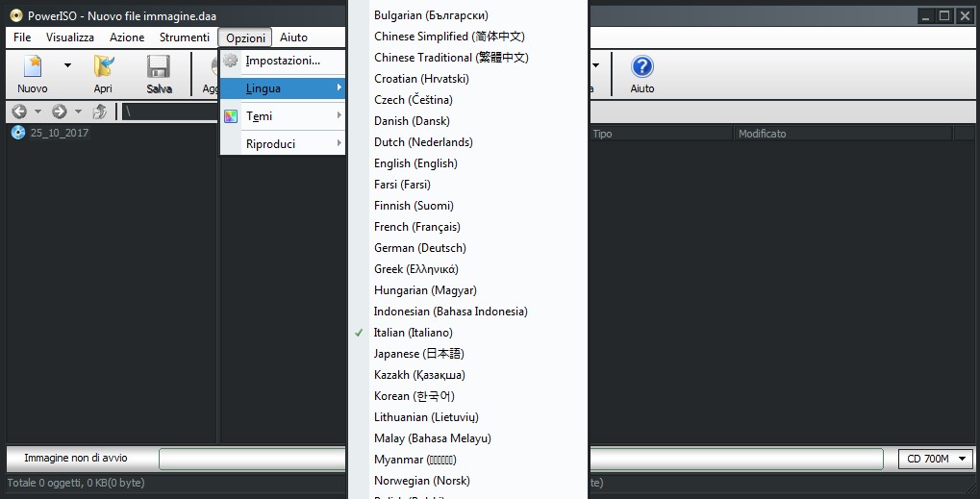This screenshot has width=980, height=499.
Task: Choose Hungarian (Magyar) language
Action: pyautogui.click(x=468, y=290)
